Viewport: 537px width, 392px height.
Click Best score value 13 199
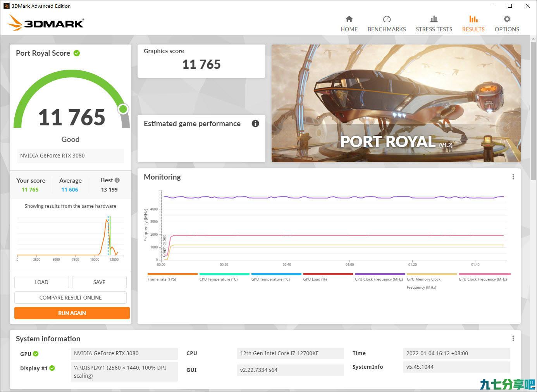coord(109,190)
